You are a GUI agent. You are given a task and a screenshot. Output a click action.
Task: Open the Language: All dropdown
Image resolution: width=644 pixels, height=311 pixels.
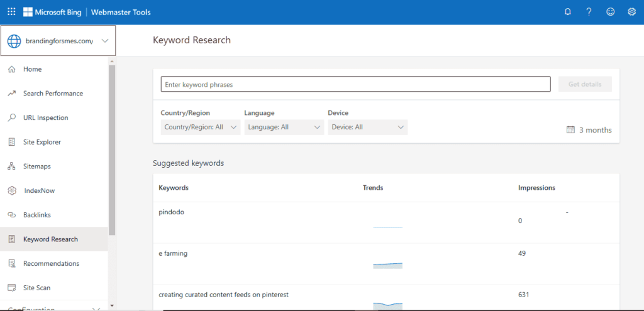tap(284, 127)
